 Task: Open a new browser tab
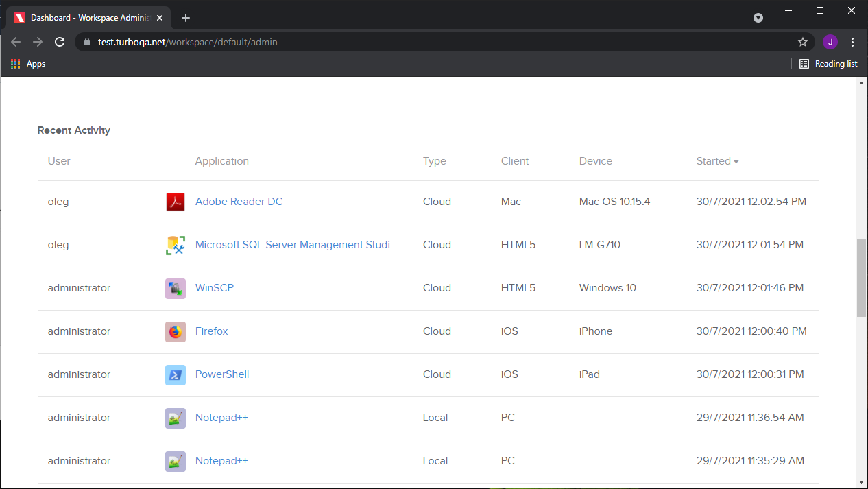(x=185, y=18)
